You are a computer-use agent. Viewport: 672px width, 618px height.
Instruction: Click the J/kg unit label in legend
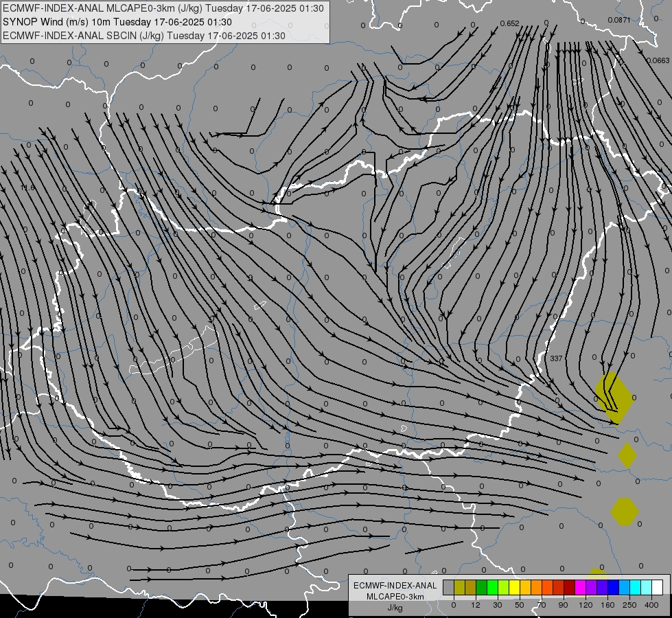tap(395, 608)
